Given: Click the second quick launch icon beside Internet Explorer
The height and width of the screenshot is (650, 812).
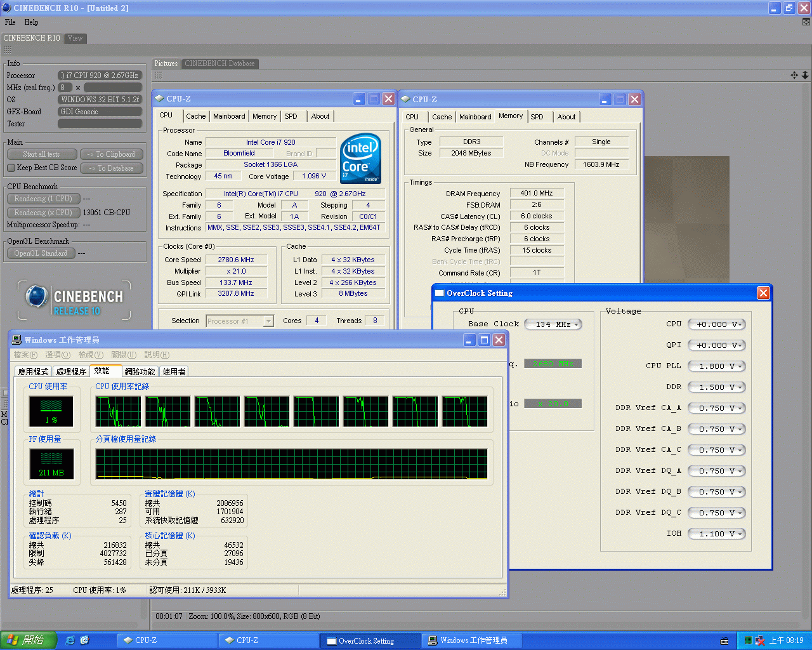Looking at the screenshot, I should pyautogui.click(x=84, y=640).
